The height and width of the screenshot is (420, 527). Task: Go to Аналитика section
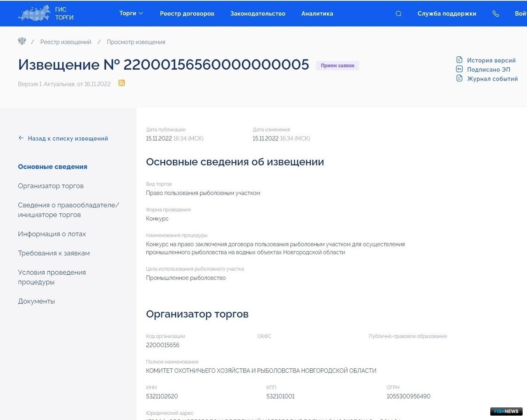pos(317,14)
